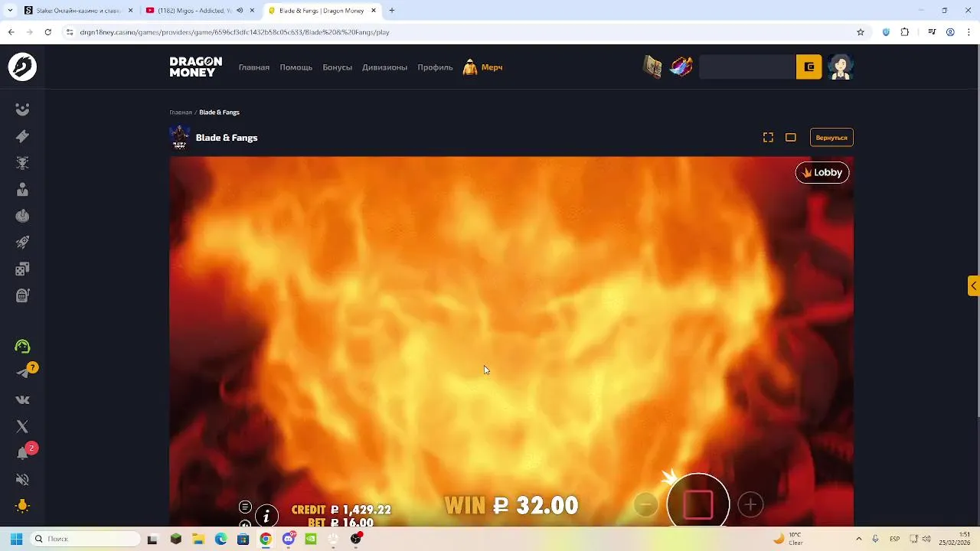Screen dimensions: 980x551
Task: Open the Chrome three-dot menu
Action: [x=969, y=32]
